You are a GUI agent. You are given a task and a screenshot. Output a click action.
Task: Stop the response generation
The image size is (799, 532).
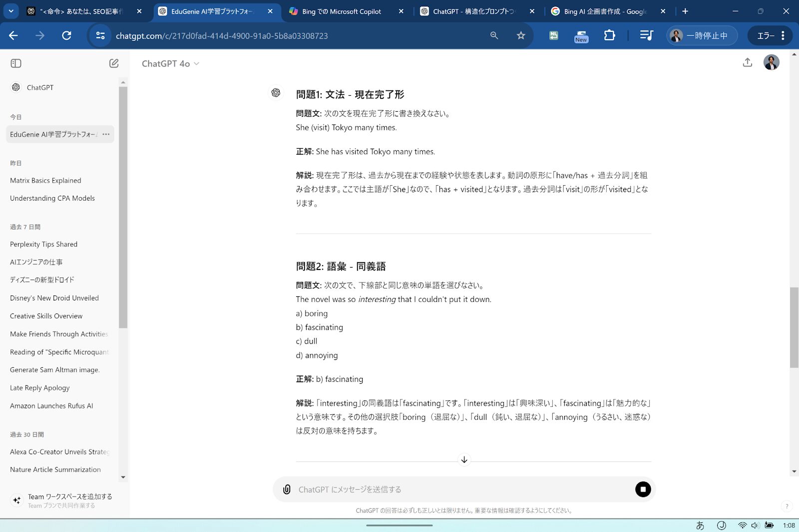(x=643, y=490)
